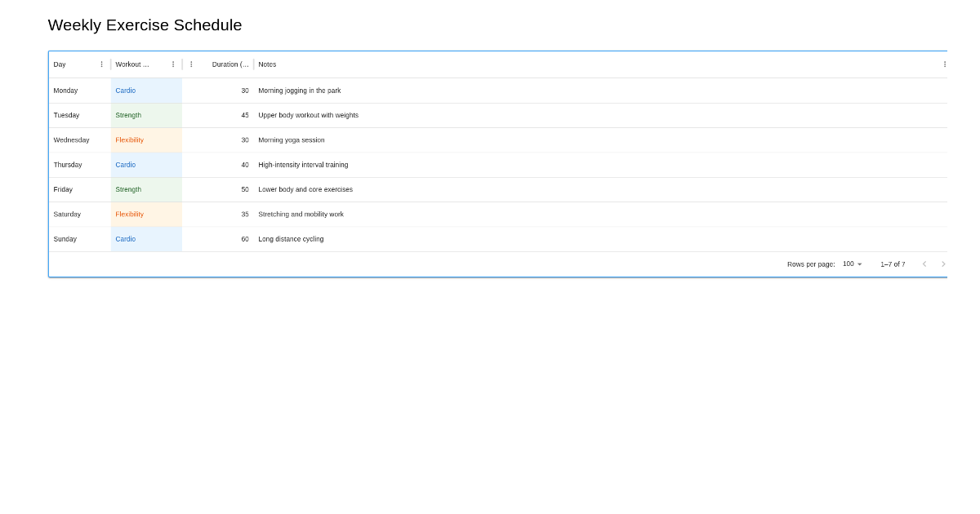Viewport: 980px width, 514px height.
Task: Select the Sunday duration value 60
Action: pyautogui.click(x=245, y=239)
